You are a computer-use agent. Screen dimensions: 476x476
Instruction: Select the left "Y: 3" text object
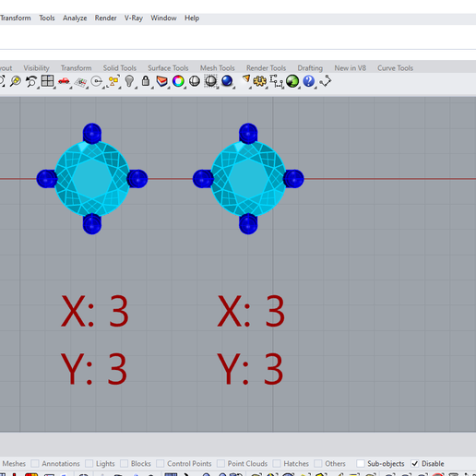coord(94,368)
